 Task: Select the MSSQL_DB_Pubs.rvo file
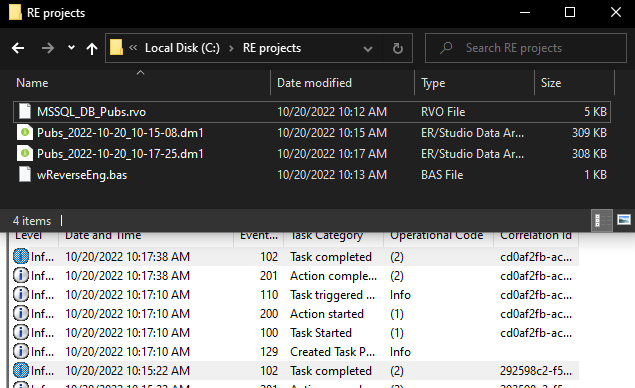click(x=312, y=112)
